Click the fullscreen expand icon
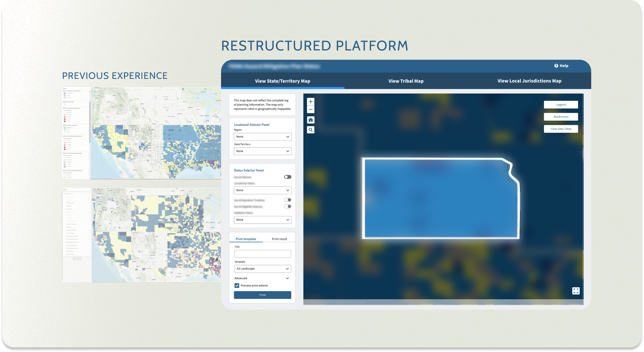 576,291
